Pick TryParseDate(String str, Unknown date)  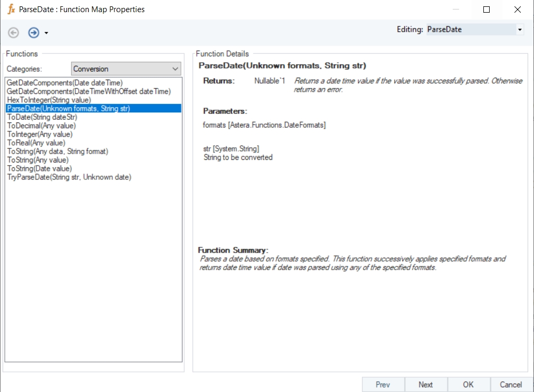click(69, 177)
